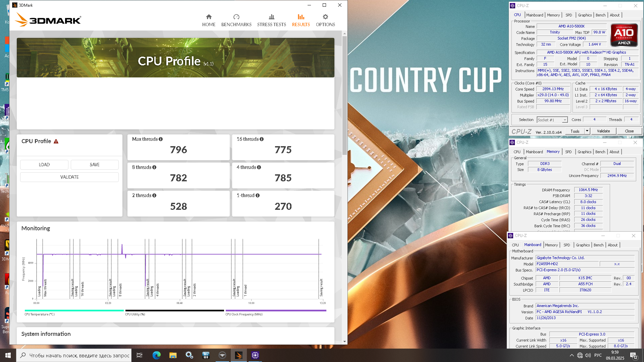Viewport: 644px width, 362px height.
Task: Select CPU tab in middle CPU-Z window
Action: click(x=517, y=152)
